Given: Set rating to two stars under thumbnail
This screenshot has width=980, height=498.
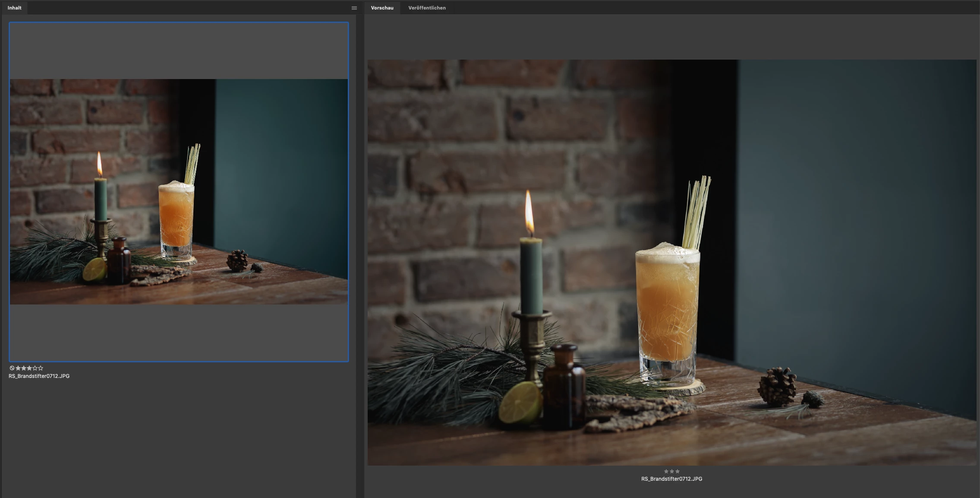Looking at the screenshot, I should pos(23,368).
